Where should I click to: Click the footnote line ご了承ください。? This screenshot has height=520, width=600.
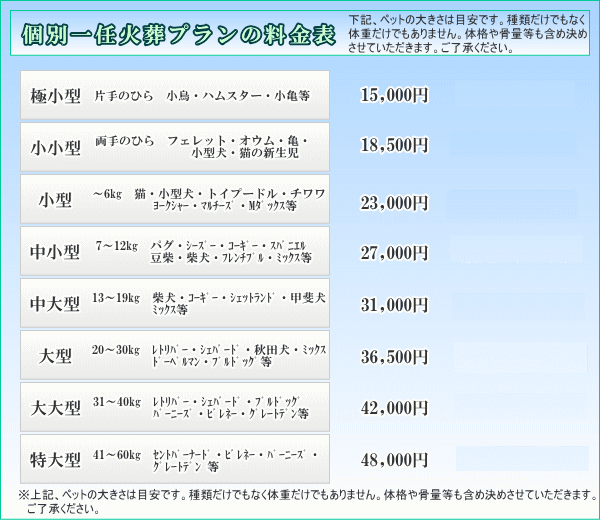[x=64, y=509]
